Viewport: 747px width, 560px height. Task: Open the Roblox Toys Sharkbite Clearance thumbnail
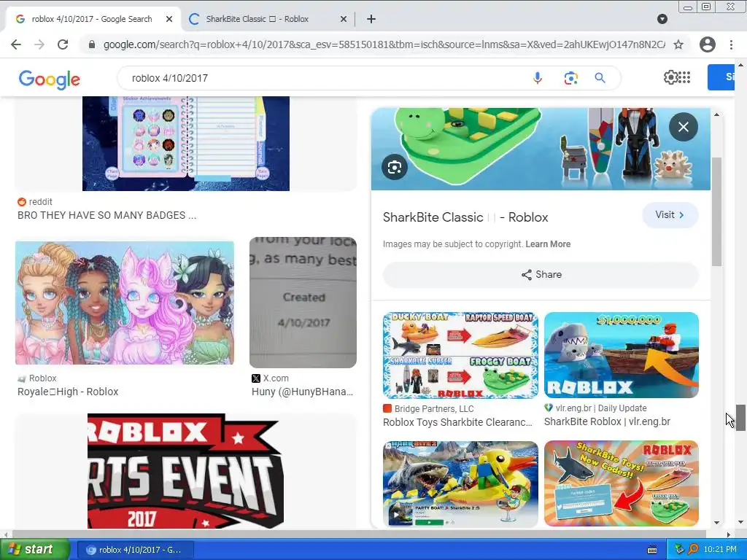click(460, 355)
